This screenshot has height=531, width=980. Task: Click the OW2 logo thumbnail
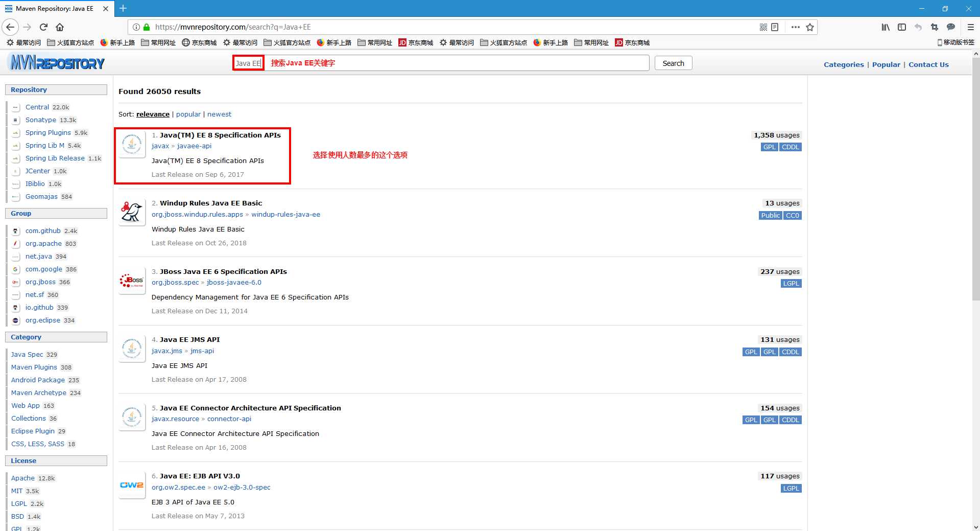132,485
